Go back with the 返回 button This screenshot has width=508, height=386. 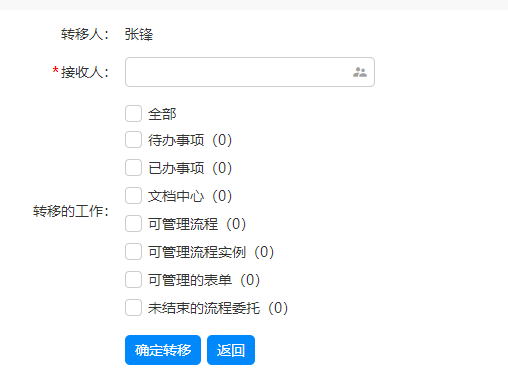(231, 350)
